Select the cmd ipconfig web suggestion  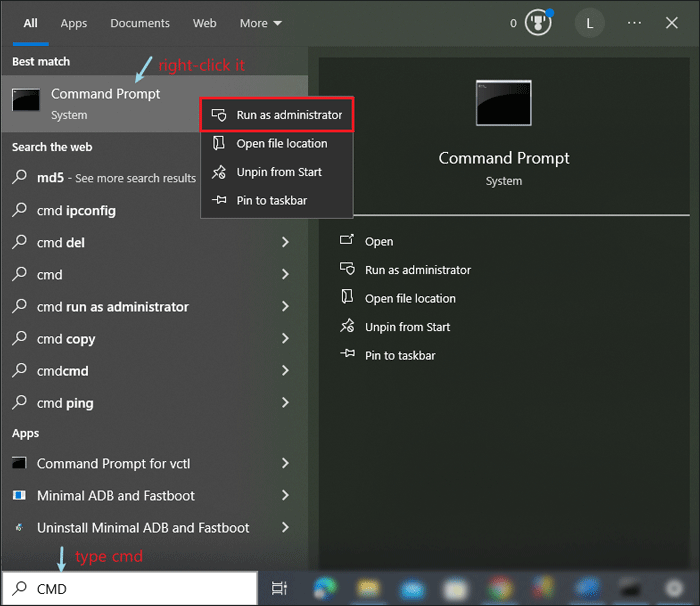click(x=76, y=210)
